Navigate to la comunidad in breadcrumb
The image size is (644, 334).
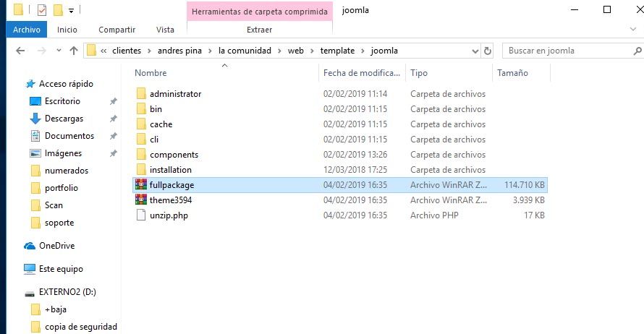[x=245, y=51]
